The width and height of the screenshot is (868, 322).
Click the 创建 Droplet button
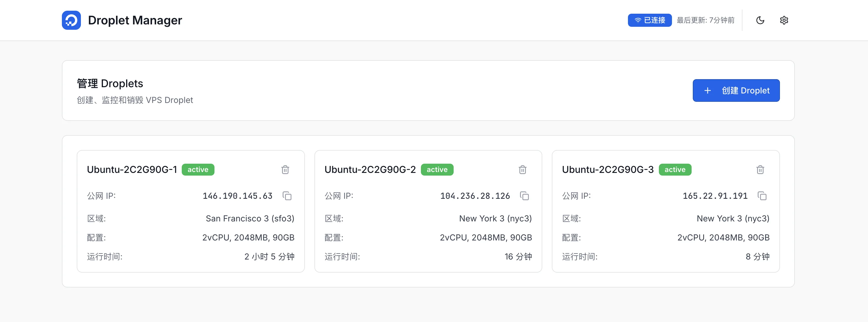[736, 90]
